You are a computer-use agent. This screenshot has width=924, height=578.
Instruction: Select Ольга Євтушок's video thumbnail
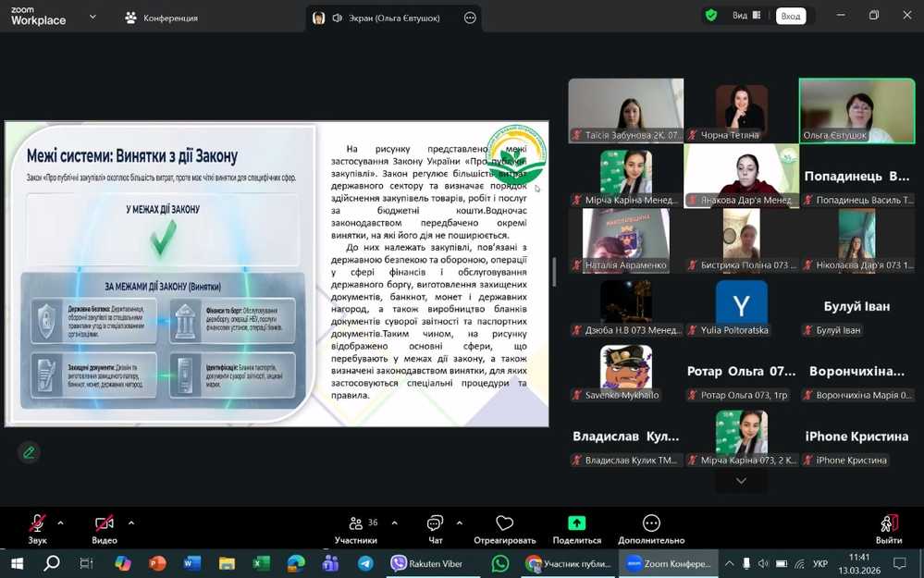coord(856,110)
